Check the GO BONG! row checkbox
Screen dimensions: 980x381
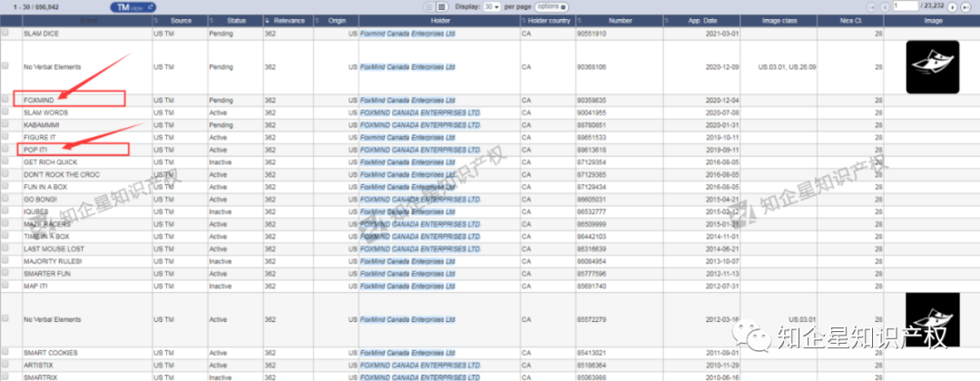[5, 200]
